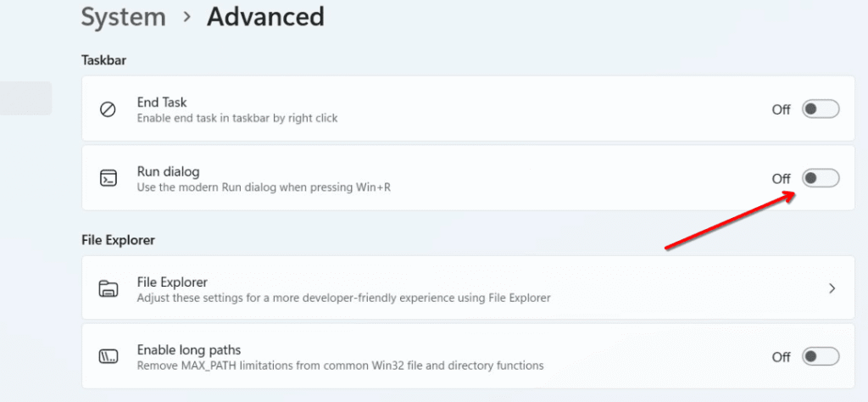Expand File Explorer settings with the chevron
The height and width of the screenshot is (402, 868).
pos(832,288)
